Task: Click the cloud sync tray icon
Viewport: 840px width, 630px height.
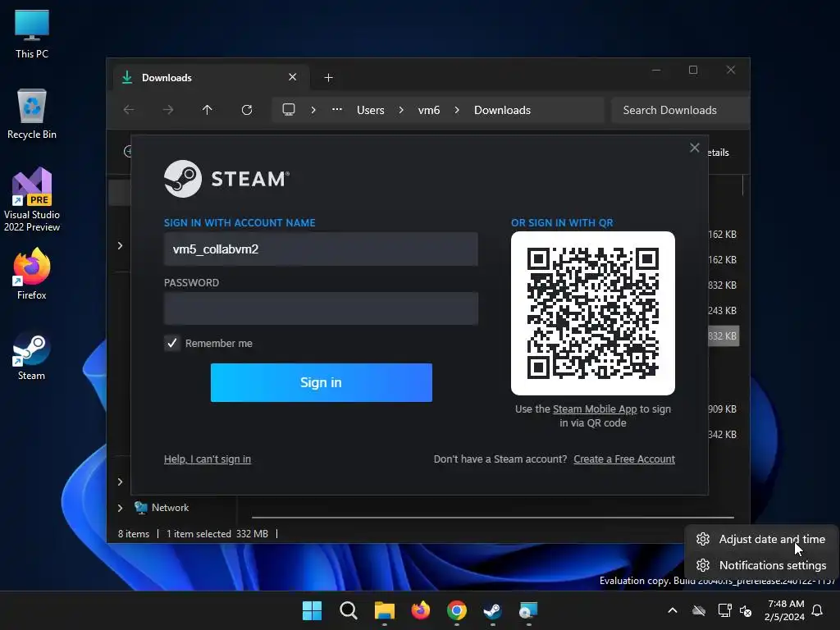Action: [699, 610]
